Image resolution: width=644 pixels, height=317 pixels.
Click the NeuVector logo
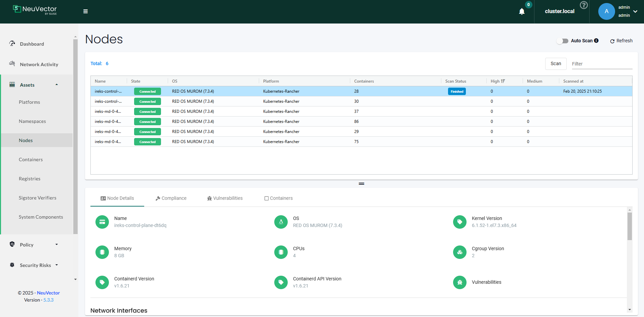pyautogui.click(x=35, y=10)
